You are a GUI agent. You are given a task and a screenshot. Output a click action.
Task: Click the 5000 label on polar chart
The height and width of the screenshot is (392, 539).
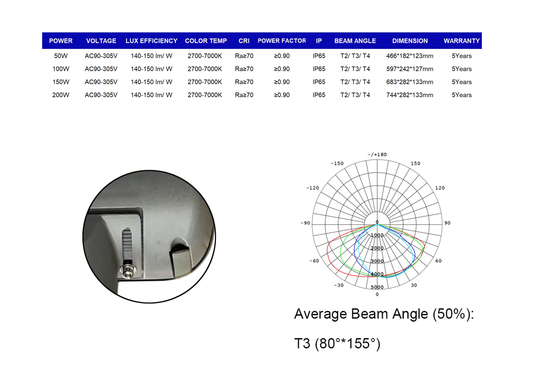(377, 287)
